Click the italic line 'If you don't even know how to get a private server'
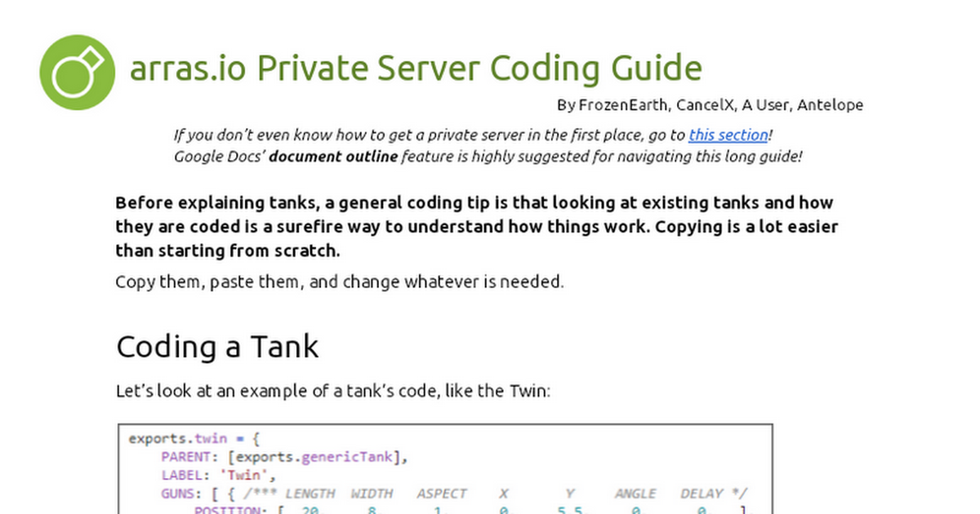Image resolution: width=980 pixels, height=514 pixels. coord(474,135)
